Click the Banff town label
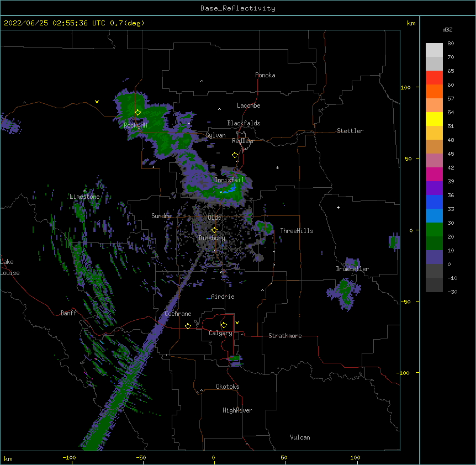 (x=68, y=313)
